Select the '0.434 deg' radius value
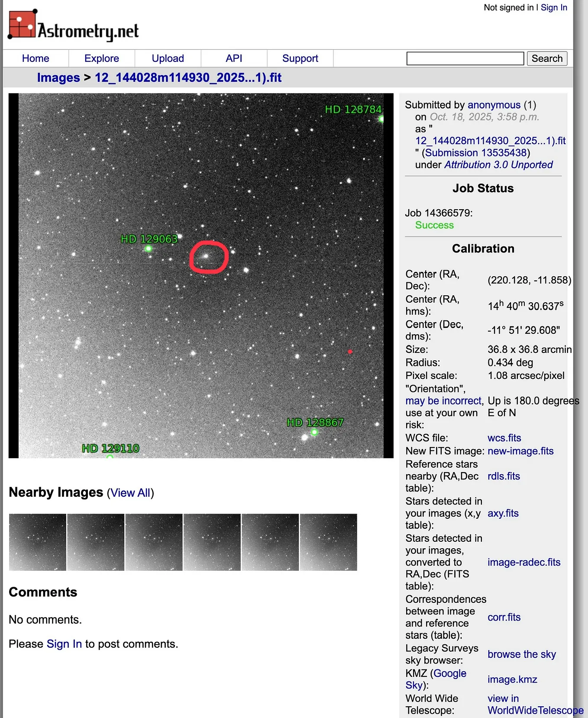 click(510, 362)
